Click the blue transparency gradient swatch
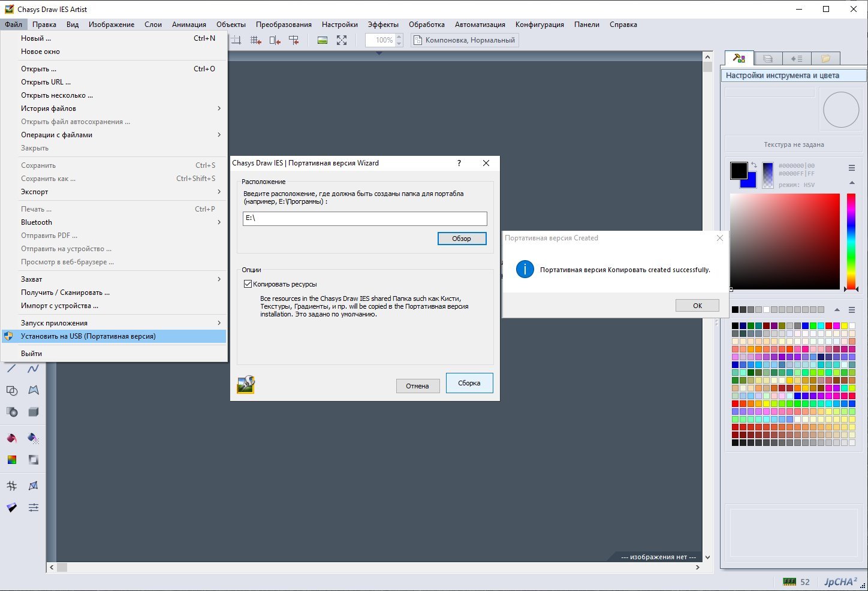Image resolution: width=868 pixels, height=591 pixels. point(768,176)
